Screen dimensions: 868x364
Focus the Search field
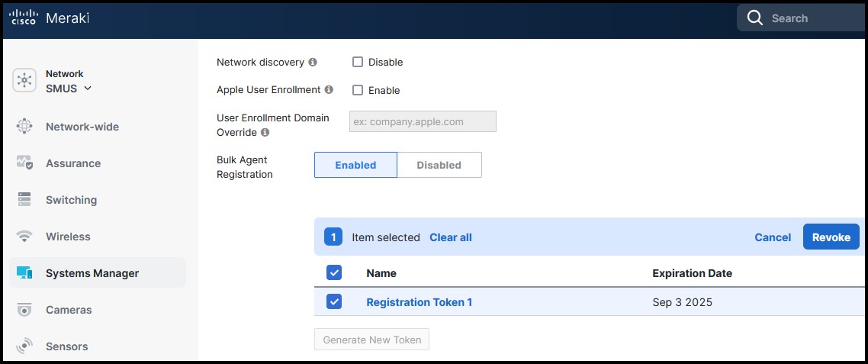tap(802, 18)
